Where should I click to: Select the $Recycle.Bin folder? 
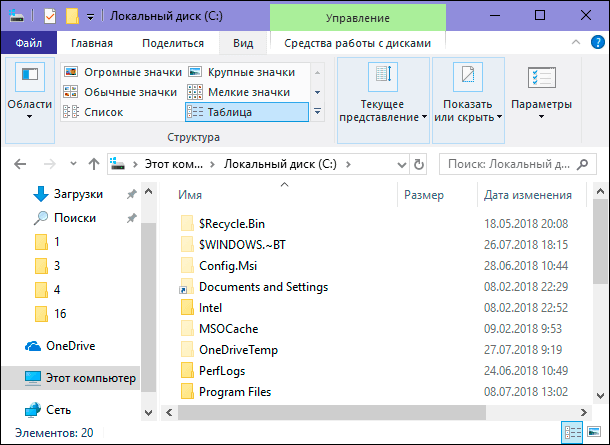pyautogui.click(x=223, y=224)
